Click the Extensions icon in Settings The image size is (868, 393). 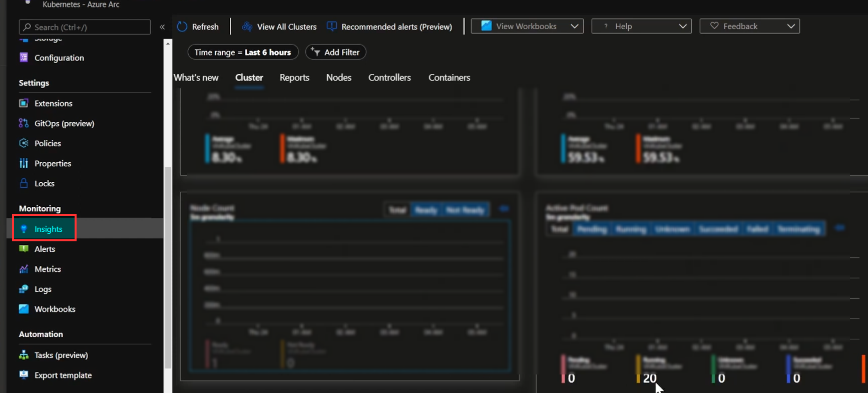[24, 103]
